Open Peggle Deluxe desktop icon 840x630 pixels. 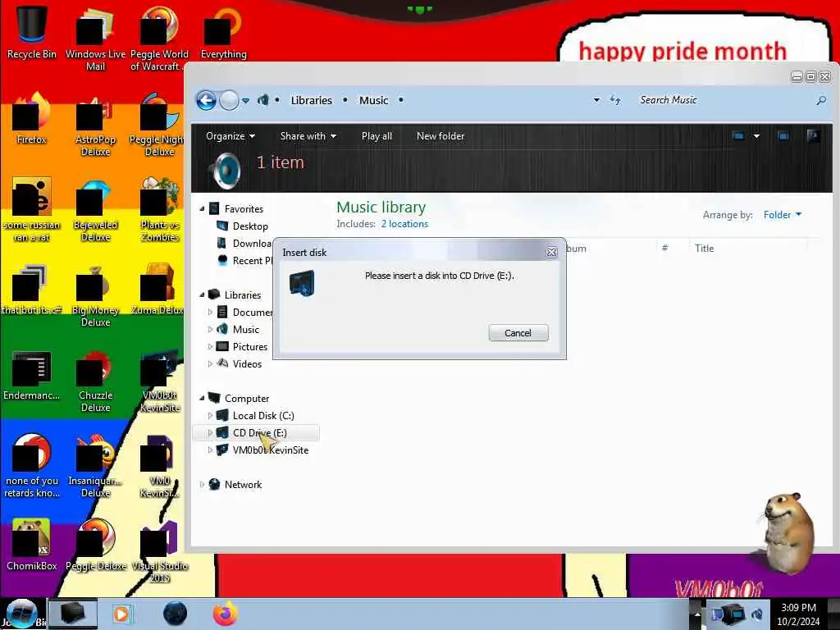tap(95, 545)
